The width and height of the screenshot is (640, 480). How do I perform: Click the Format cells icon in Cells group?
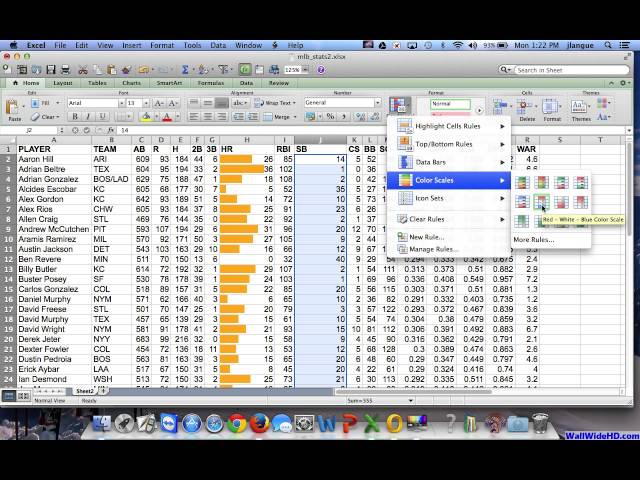click(x=550, y=107)
